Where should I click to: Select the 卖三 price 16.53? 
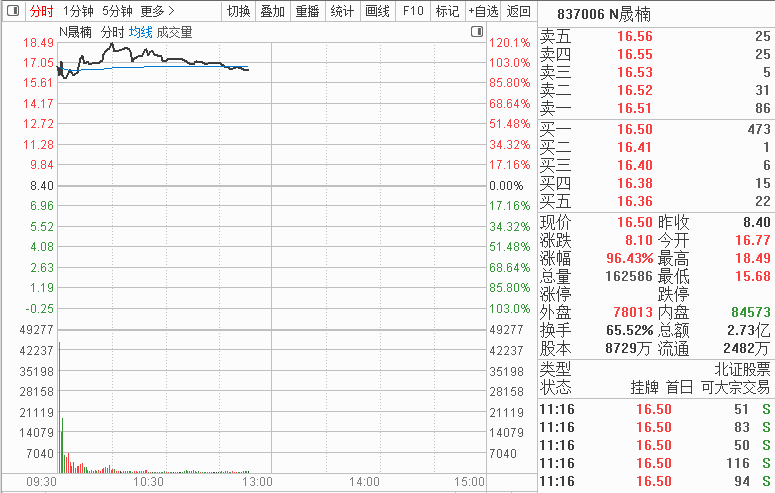tap(635, 72)
